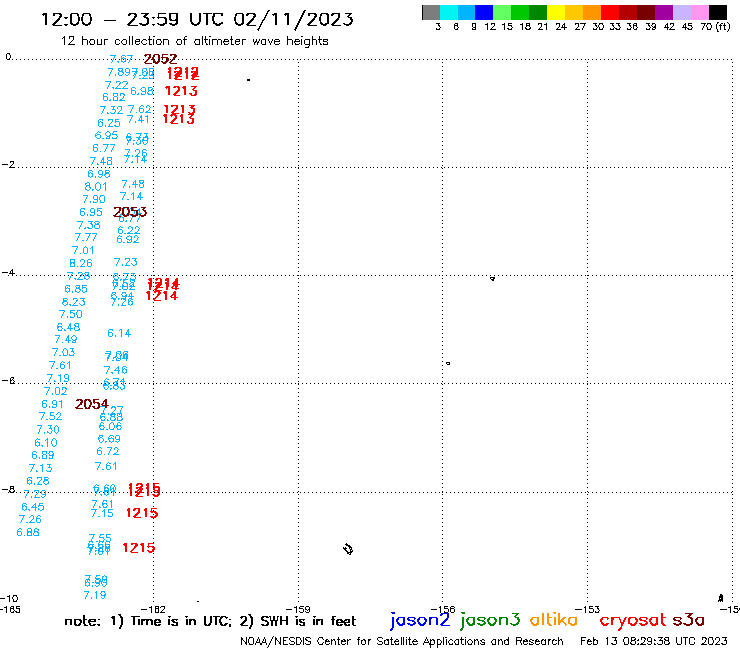
Task: Click the dark red 's3a' satellite label
Action: 689,620
